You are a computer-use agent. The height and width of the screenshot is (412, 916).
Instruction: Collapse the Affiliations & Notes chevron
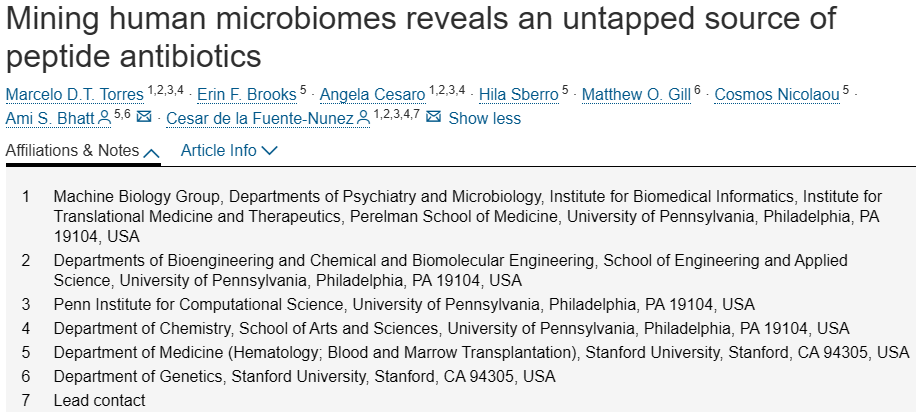151,153
